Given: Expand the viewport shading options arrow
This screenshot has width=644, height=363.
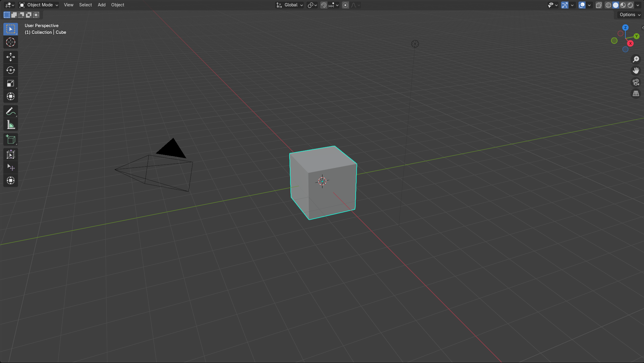Looking at the screenshot, I should coord(638,5).
